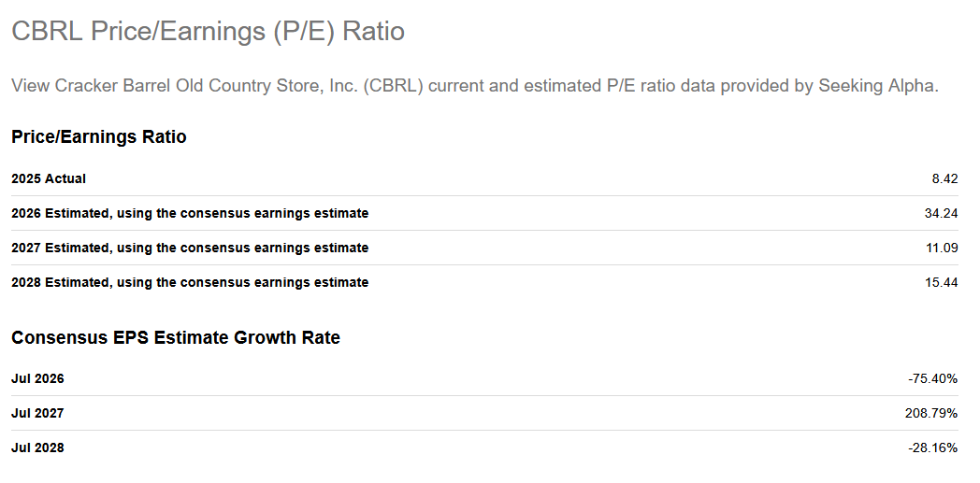Select the 2025 Actual row label
Screen dimensions: 980x483
tap(49, 178)
